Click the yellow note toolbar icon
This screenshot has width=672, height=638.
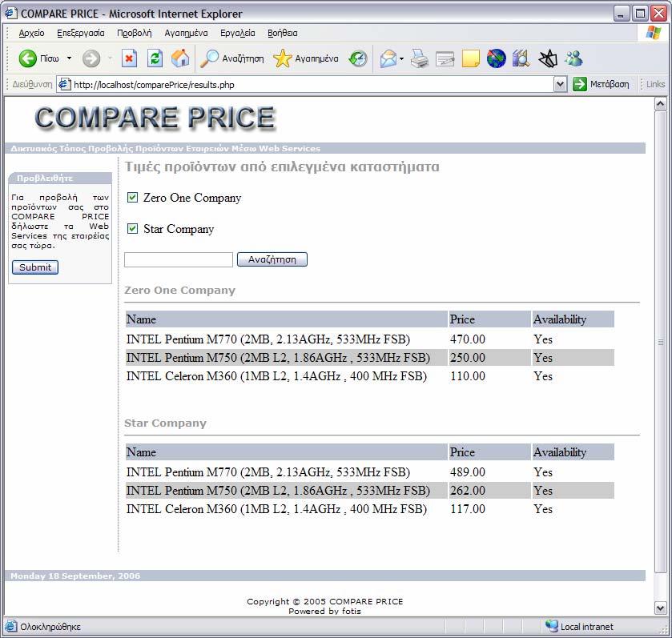[x=471, y=58]
